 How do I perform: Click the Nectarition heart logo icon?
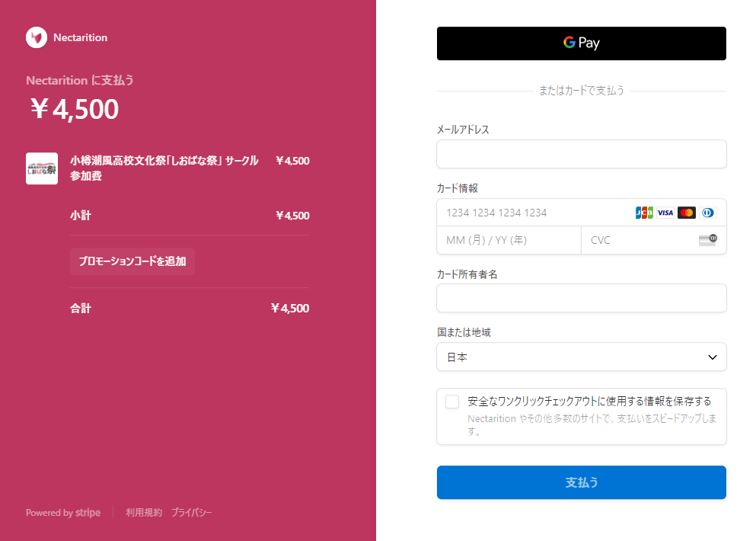point(37,37)
